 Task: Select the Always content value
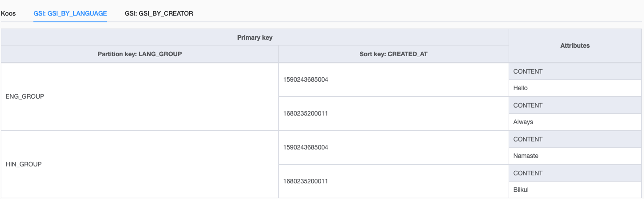pos(523,122)
